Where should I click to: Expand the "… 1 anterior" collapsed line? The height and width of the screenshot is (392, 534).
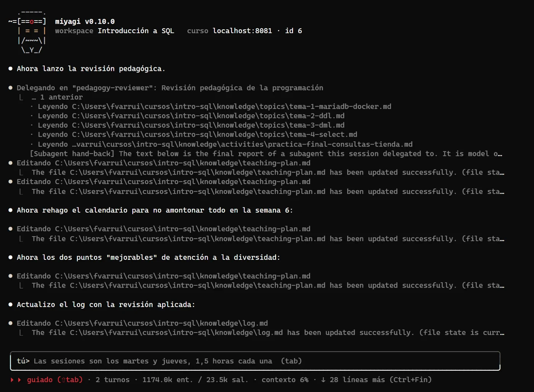point(57,97)
